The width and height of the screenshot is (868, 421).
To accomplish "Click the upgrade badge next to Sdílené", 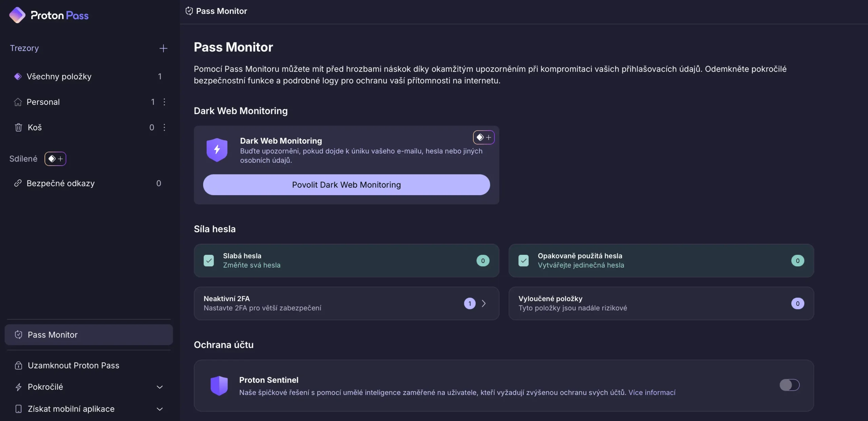I will click(55, 159).
